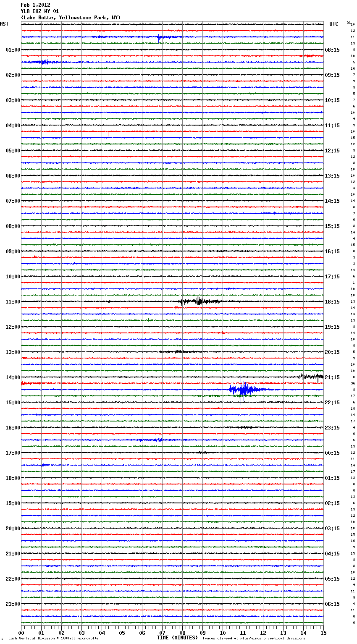Click the black seismic event on the 11:00 trace
The width and height of the screenshot is (357, 644).
pyautogui.click(x=200, y=301)
